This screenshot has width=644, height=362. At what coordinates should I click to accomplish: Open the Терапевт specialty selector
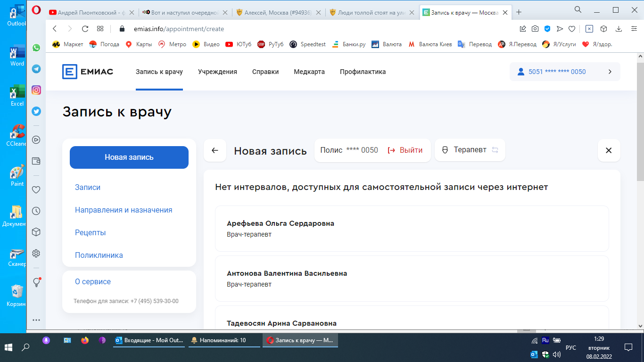click(x=470, y=150)
